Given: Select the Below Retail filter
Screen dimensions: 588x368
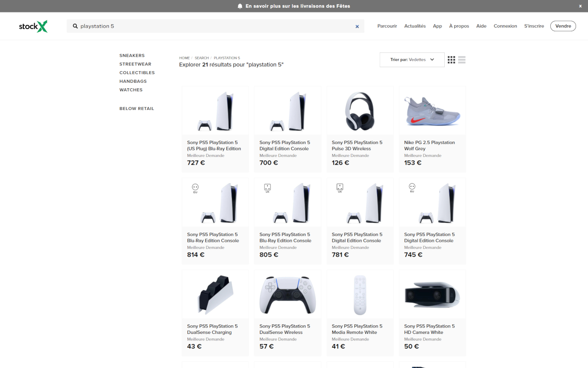Looking at the screenshot, I should pyautogui.click(x=137, y=109).
